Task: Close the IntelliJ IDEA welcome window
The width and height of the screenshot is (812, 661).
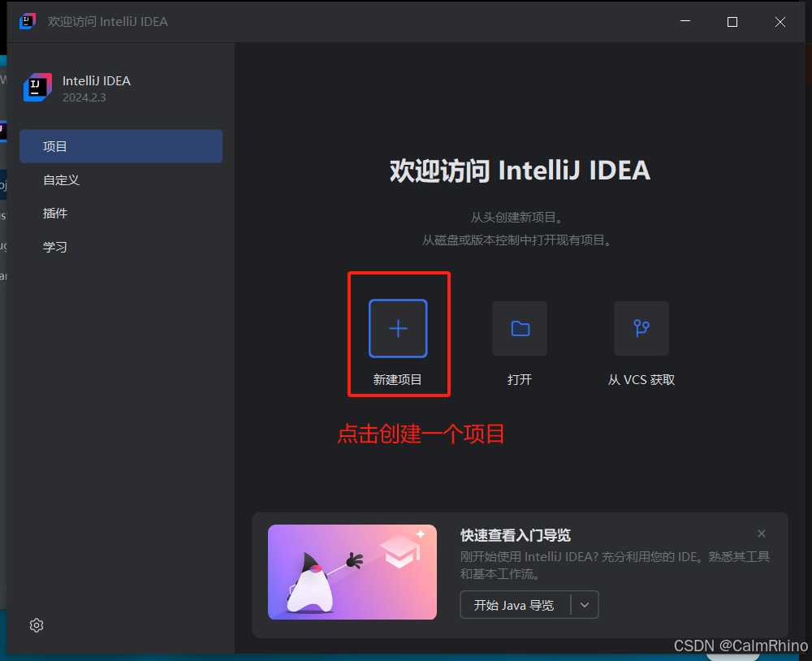Action: (780, 21)
